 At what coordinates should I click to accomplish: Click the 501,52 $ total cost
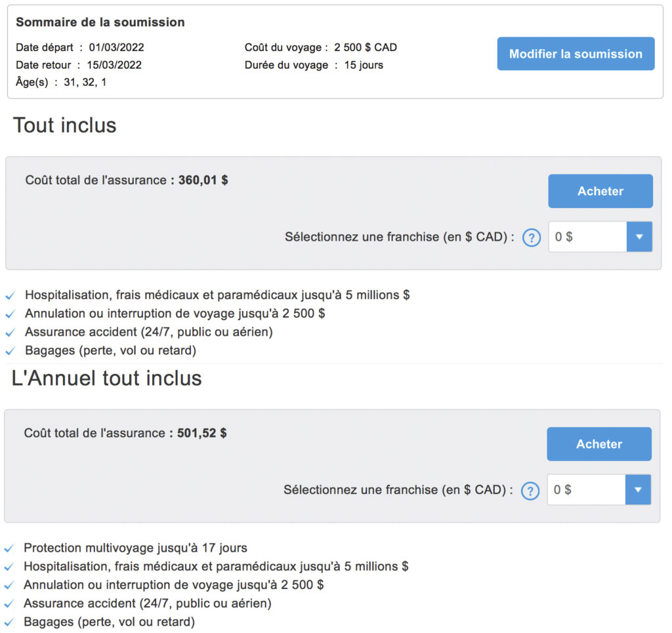pos(202,433)
